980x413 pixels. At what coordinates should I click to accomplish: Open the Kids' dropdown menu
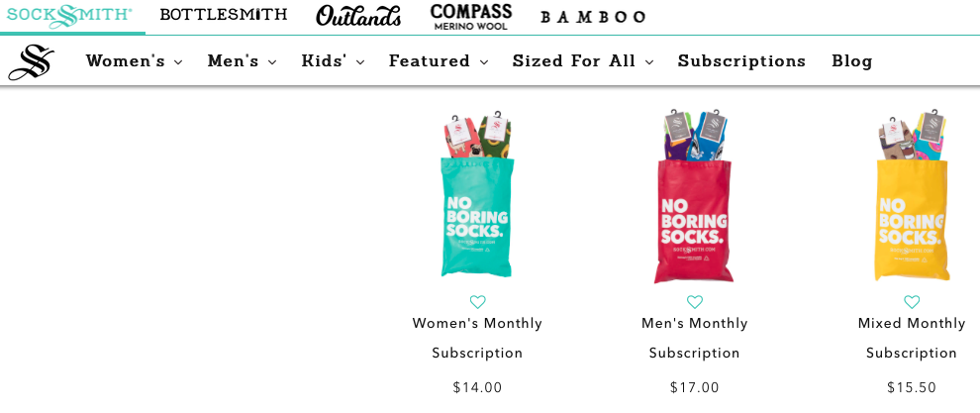[x=333, y=61]
